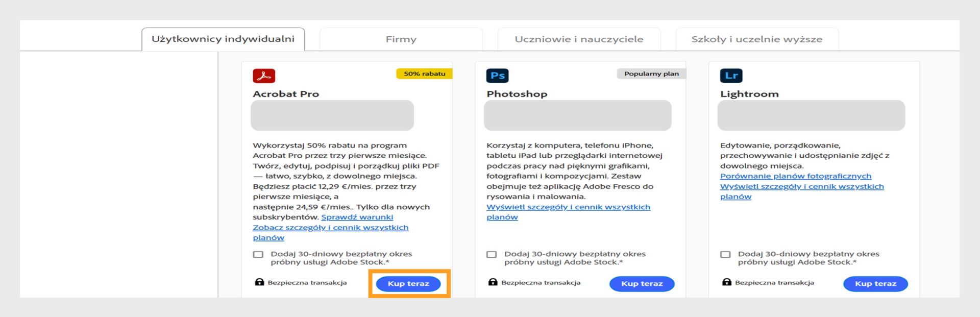Click the Acrobat secure transaction lock icon
The width and height of the screenshot is (980, 317).
click(x=259, y=282)
